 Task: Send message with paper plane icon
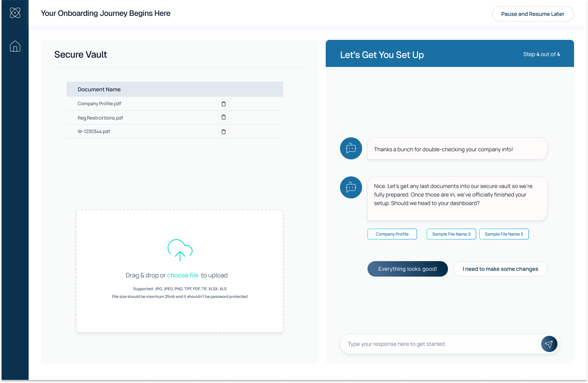pos(549,344)
